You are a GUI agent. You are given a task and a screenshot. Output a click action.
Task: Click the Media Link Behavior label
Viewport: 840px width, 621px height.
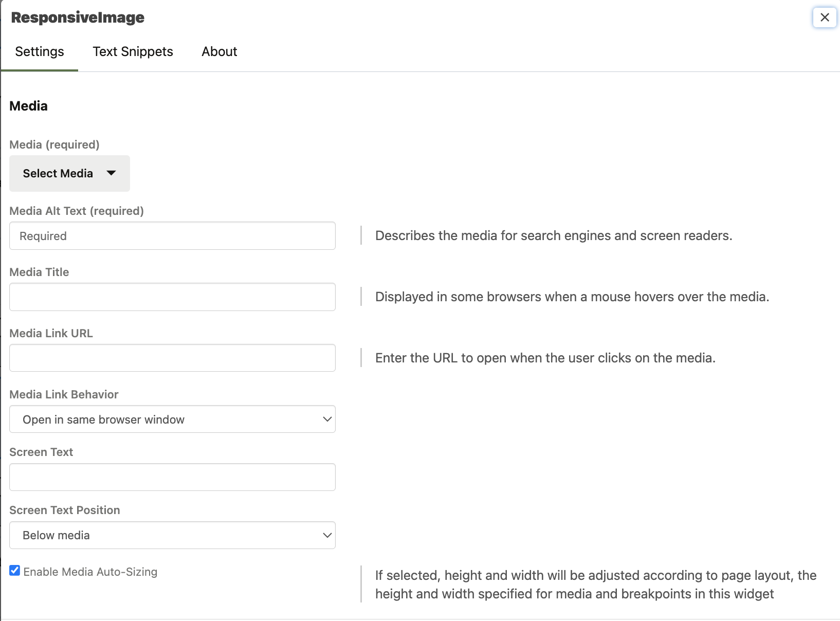tap(64, 394)
